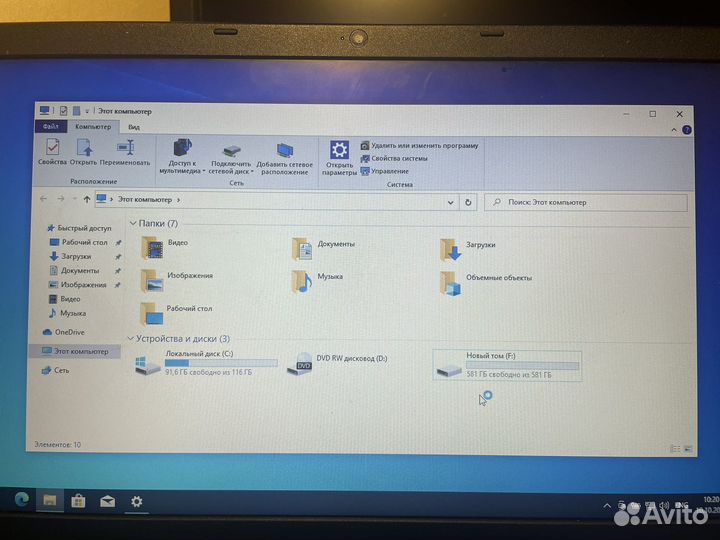Click the search Этот компьютер field
Screen dimensions: 720x540
[x=586, y=202]
